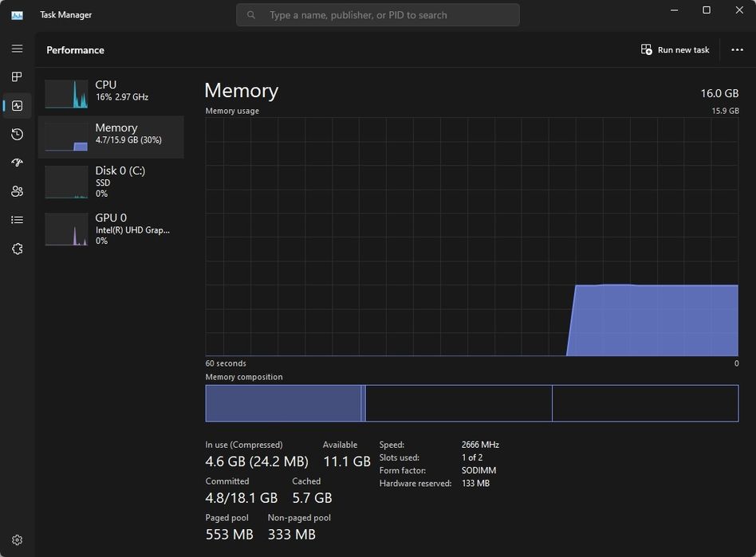The width and height of the screenshot is (756, 557).
Task: Click the search box at top
Action: pyautogui.click(x=377, y=15)
